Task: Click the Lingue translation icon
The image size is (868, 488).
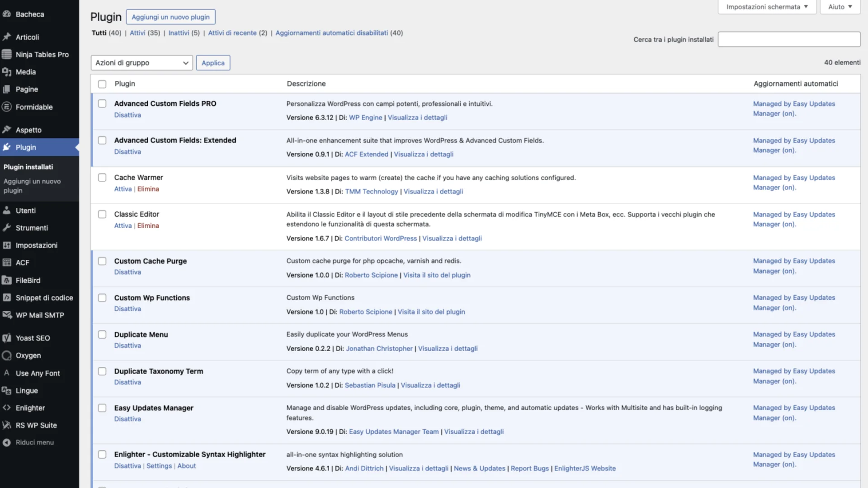Action: click(7, 390)
